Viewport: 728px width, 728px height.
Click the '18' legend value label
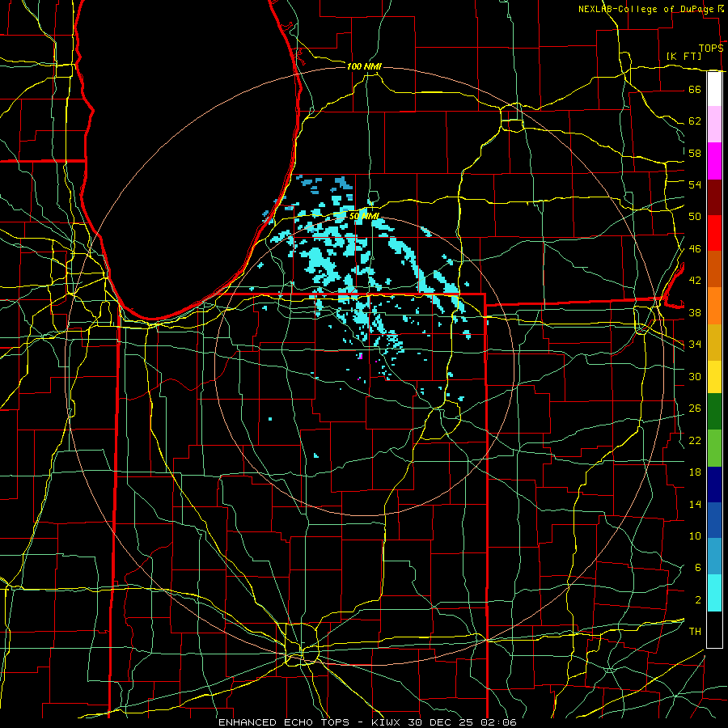click(695, 472)
